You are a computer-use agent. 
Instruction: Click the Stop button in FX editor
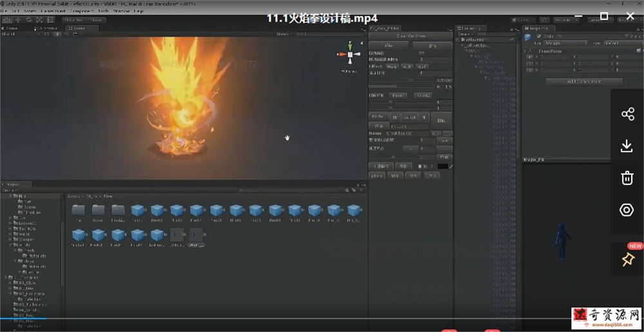tap(378, 126)
